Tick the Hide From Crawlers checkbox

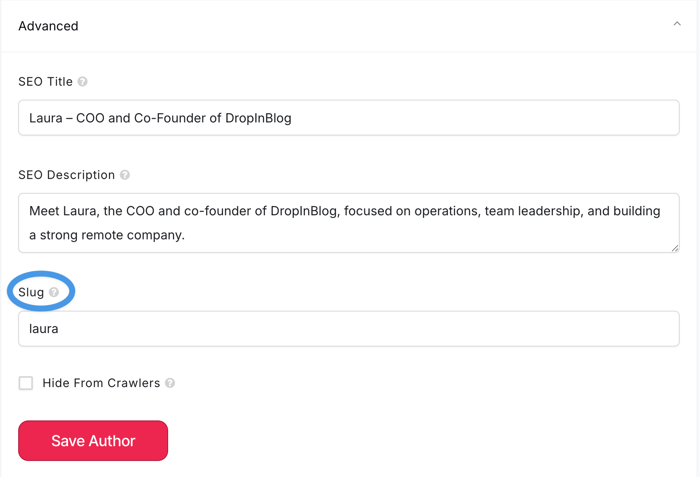tap(26, 383)
